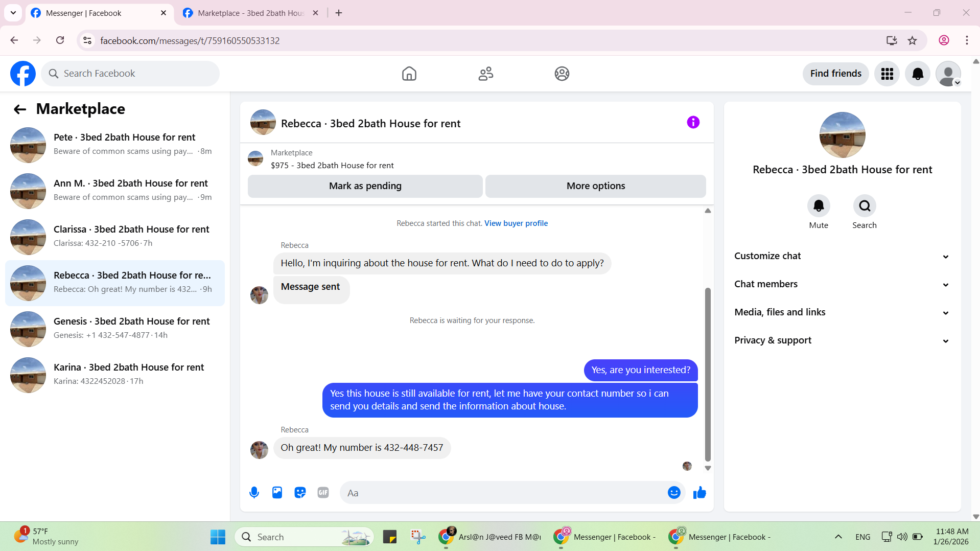Image resolution: width=980 pixels, height=551 pixels.
Task: Open Clarissa's house rental conversation
Action: pyautogui.click(x=115, y=237)
